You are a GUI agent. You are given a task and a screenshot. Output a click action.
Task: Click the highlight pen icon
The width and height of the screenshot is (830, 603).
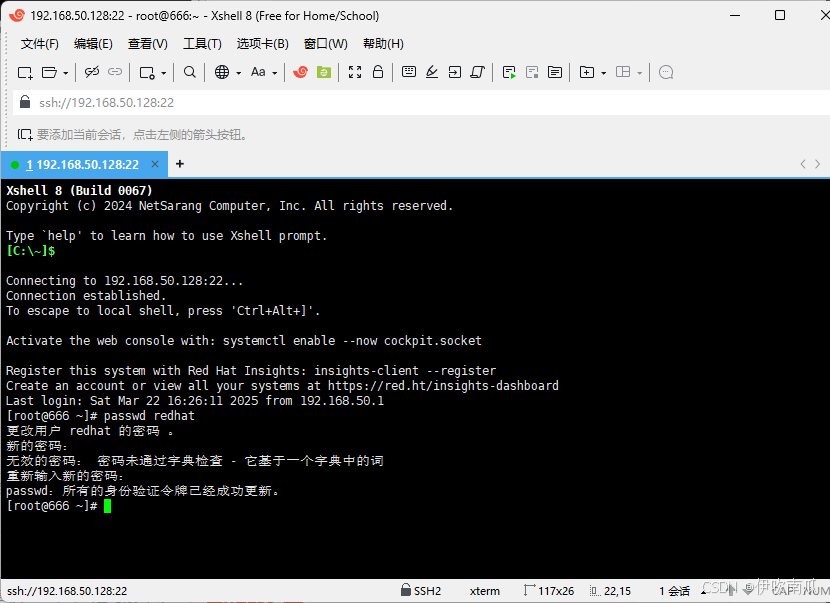[x=432, y=71]
